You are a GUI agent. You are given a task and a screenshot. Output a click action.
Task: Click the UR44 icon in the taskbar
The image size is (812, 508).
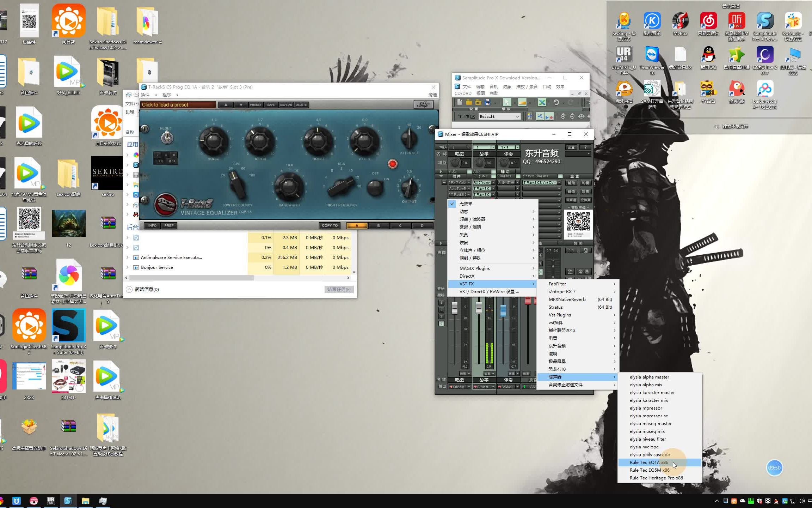51,501
